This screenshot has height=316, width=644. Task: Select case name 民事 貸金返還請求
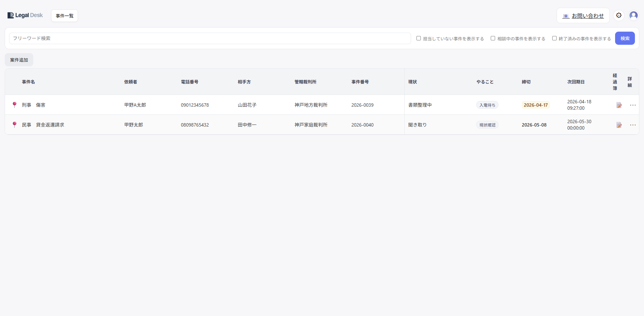[43, 125]
